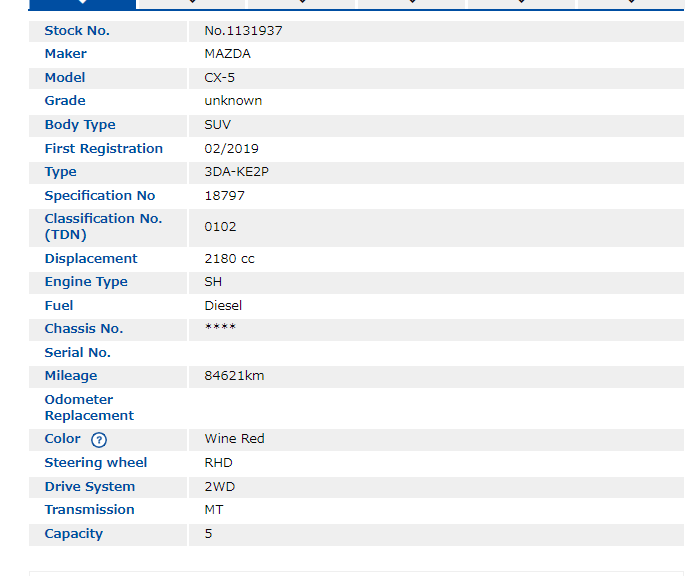This screenshot has width=699, height=576.
Task: Select the SUV body type value
Action: pos(218,125)
